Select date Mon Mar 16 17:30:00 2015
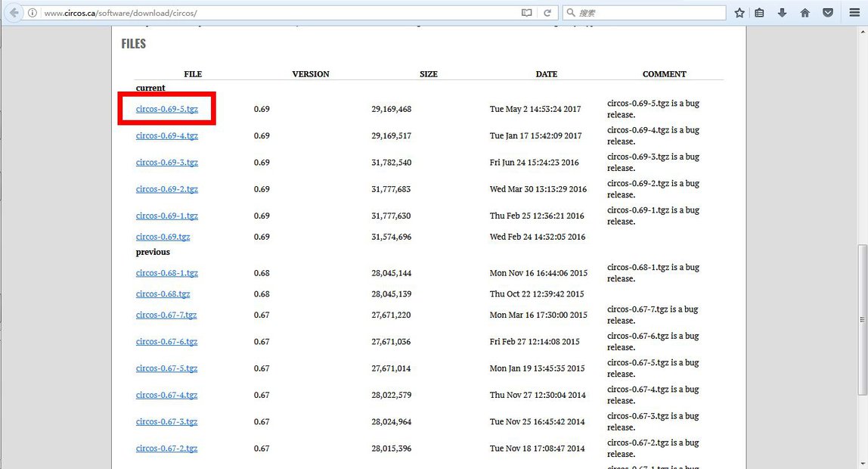868x469 pixels. [538, 315]
